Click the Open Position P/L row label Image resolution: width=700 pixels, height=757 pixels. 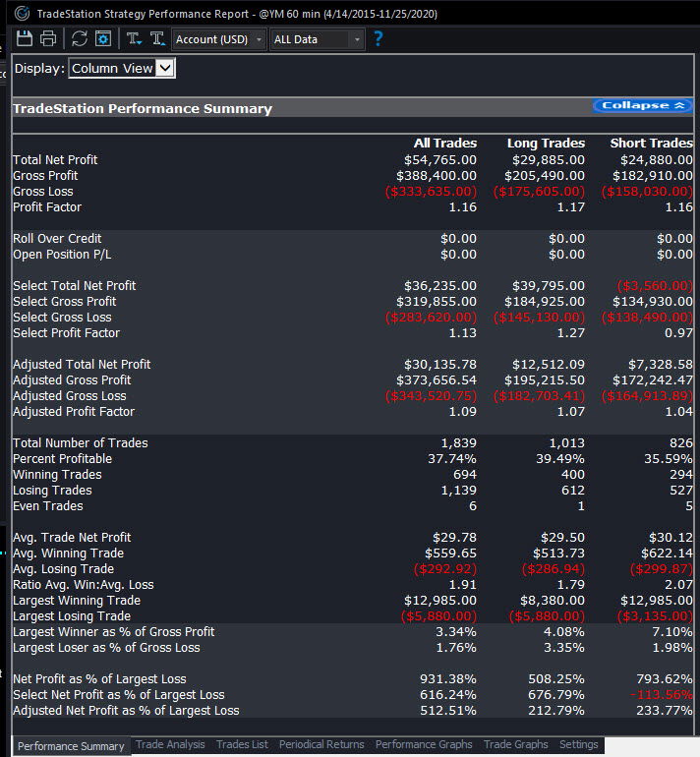pos(62,255)
